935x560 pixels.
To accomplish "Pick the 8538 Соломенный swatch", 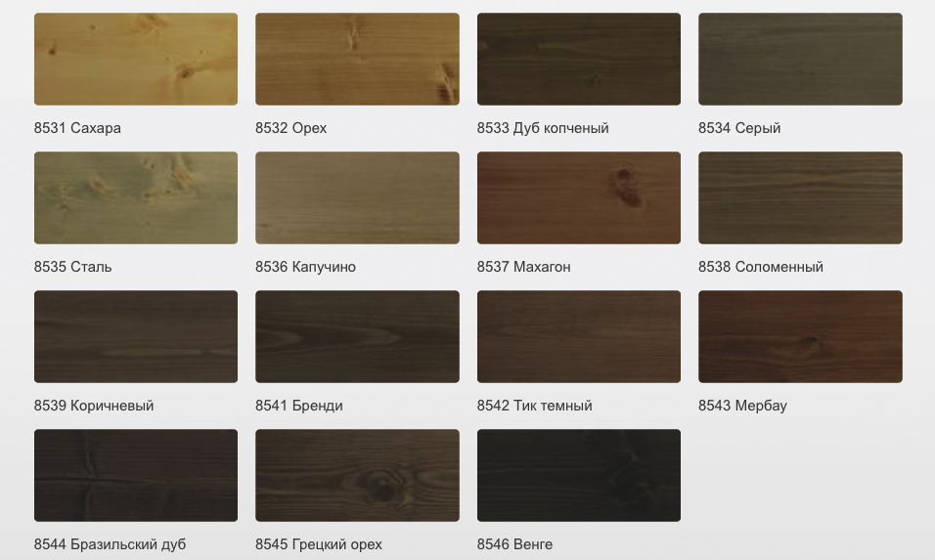I will pyautogui.click(x=800, y=197).
